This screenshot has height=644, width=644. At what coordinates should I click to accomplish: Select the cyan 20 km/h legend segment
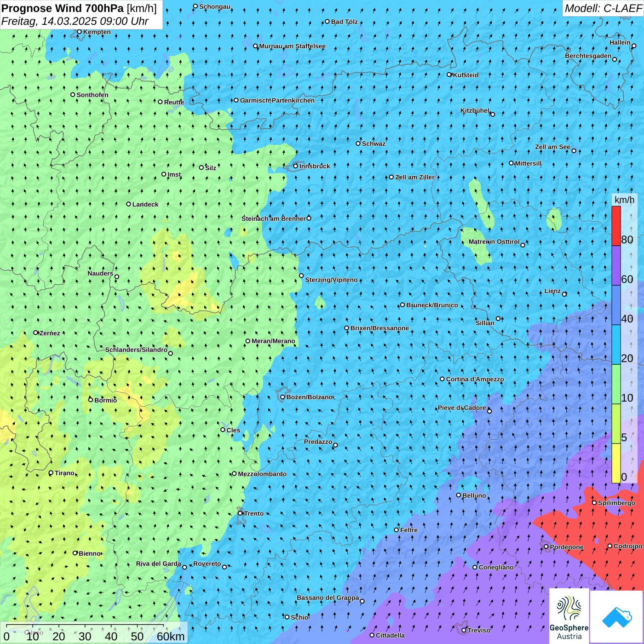[x=616, y=345]
